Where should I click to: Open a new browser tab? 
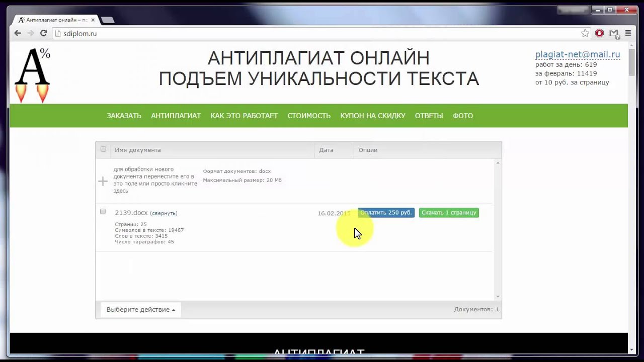coord(107,20)
